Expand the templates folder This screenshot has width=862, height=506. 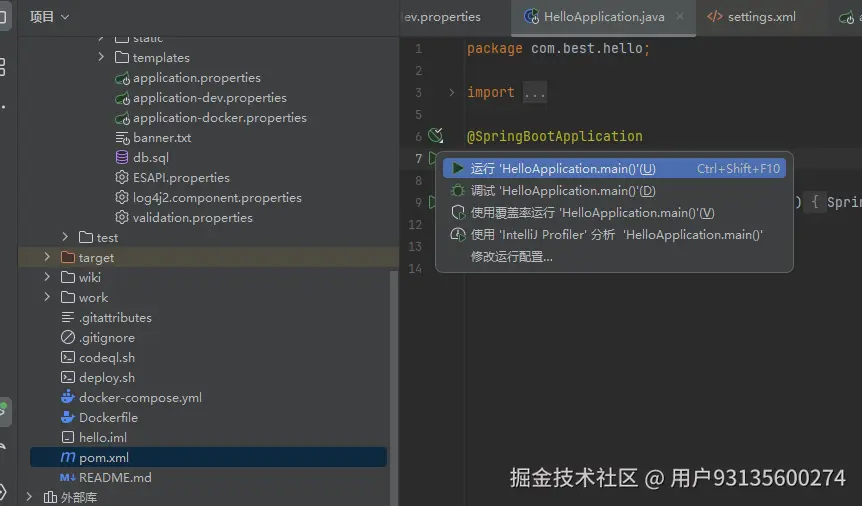(x=101, y=57)
